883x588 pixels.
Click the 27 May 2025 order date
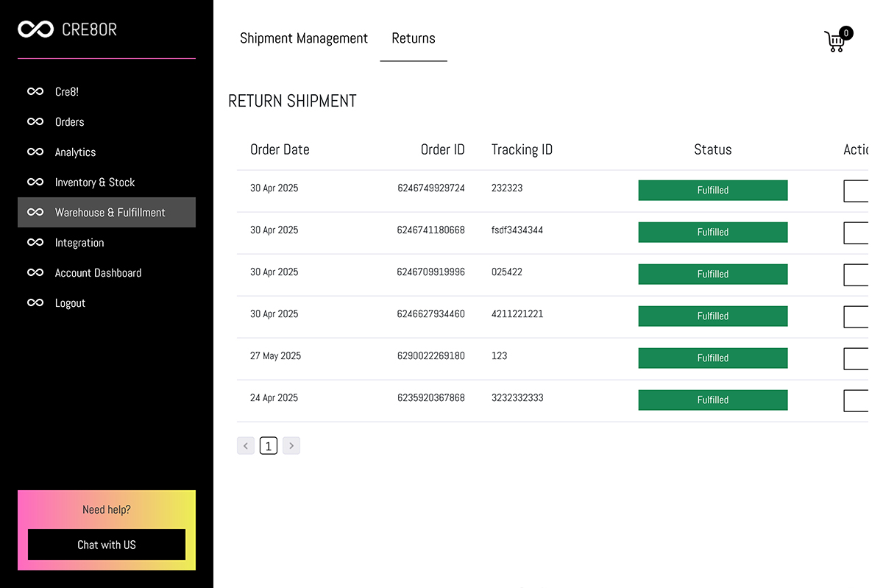[x=275, y=355]
